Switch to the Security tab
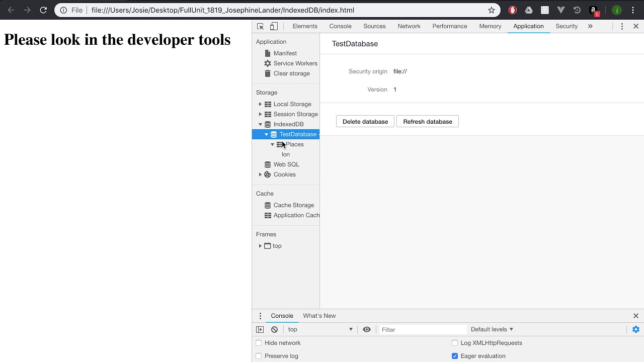 [x=567, y=26]
